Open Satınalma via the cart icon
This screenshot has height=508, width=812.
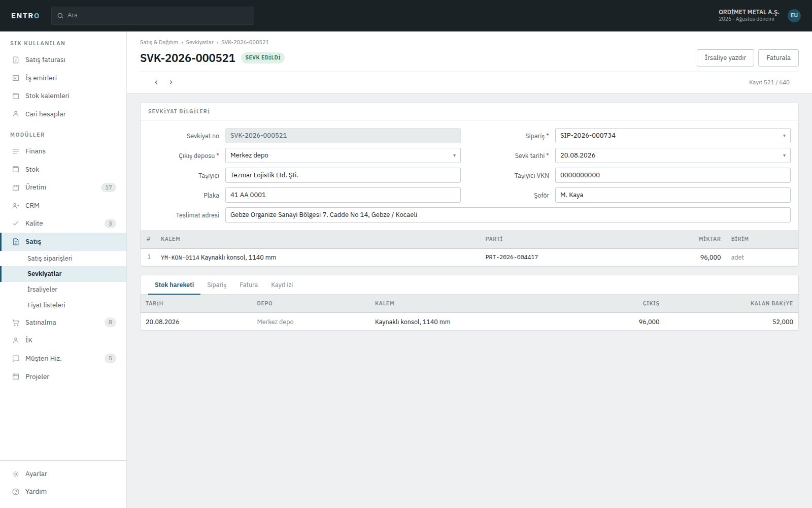(16, 323)
